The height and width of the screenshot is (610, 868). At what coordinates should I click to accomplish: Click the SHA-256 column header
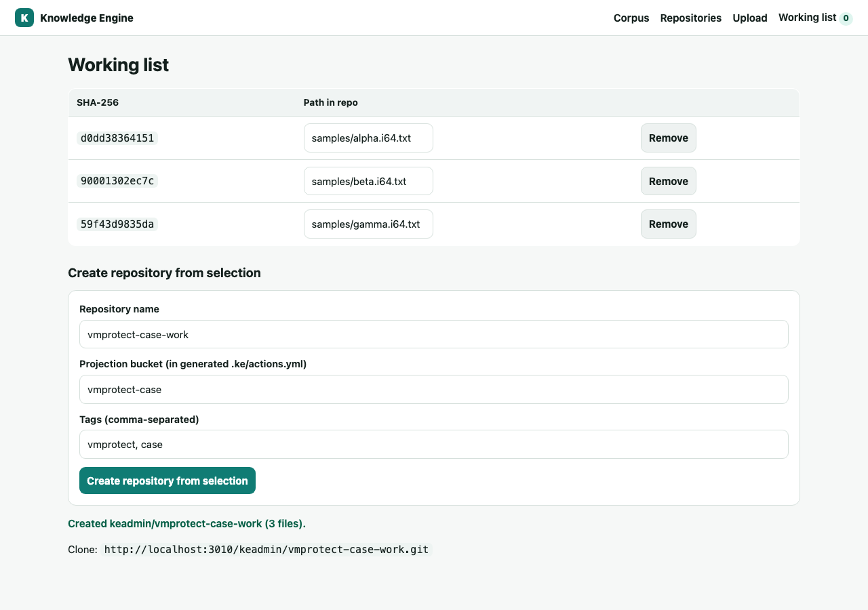[x=98, y=102]
